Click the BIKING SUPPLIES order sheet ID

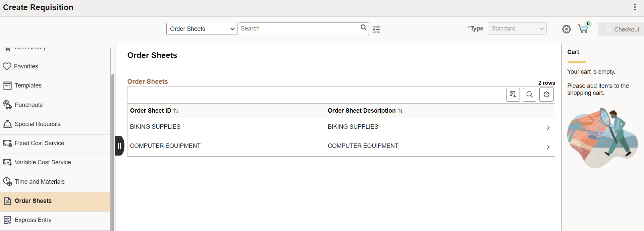[155, 127]
